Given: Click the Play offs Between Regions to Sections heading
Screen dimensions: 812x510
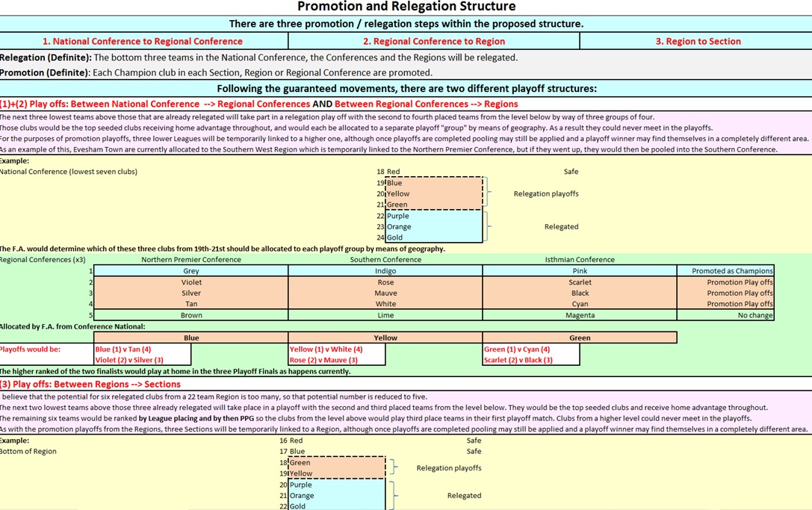Looking at the screenshot, I should [90, 385].
